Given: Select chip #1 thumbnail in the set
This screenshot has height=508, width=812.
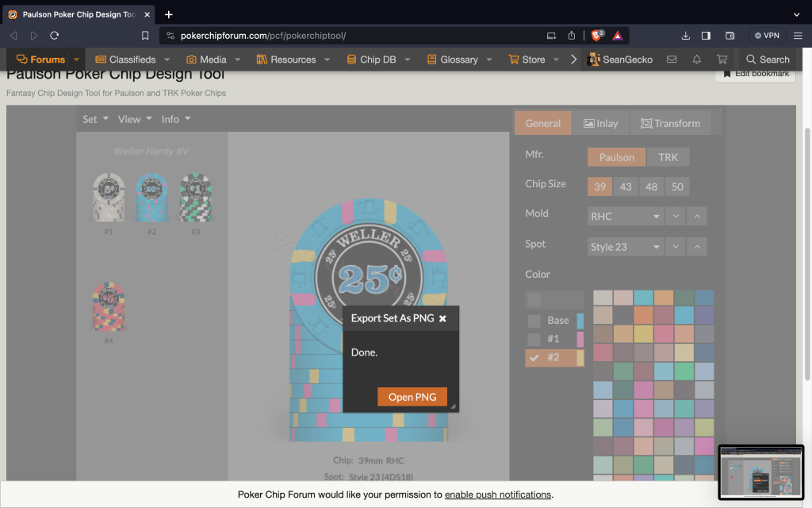Looking at the screenshot, I should [x=108, y=198].
